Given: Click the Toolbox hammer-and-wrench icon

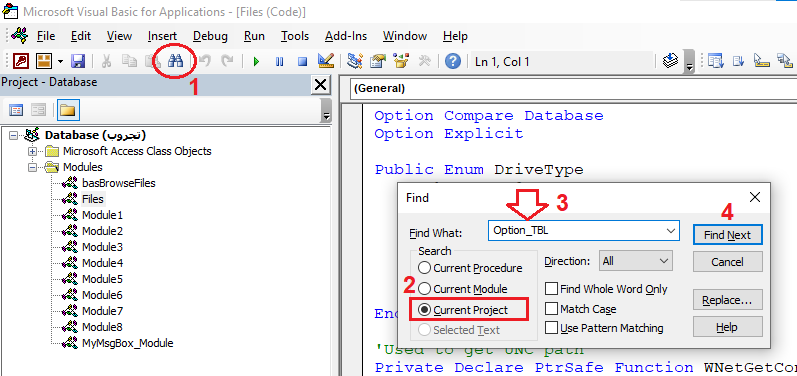Looking at the screenshot, I should pos(424,61).
